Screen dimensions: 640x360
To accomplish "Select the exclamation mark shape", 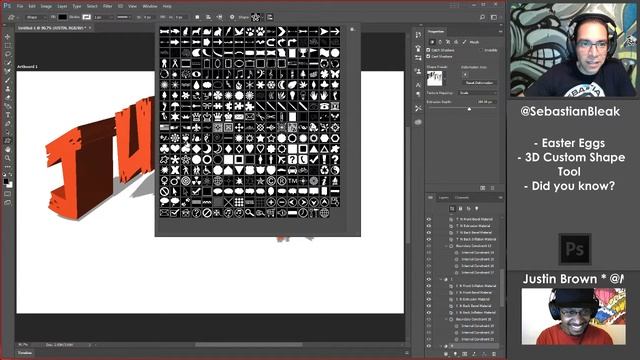I will (324, 159).
